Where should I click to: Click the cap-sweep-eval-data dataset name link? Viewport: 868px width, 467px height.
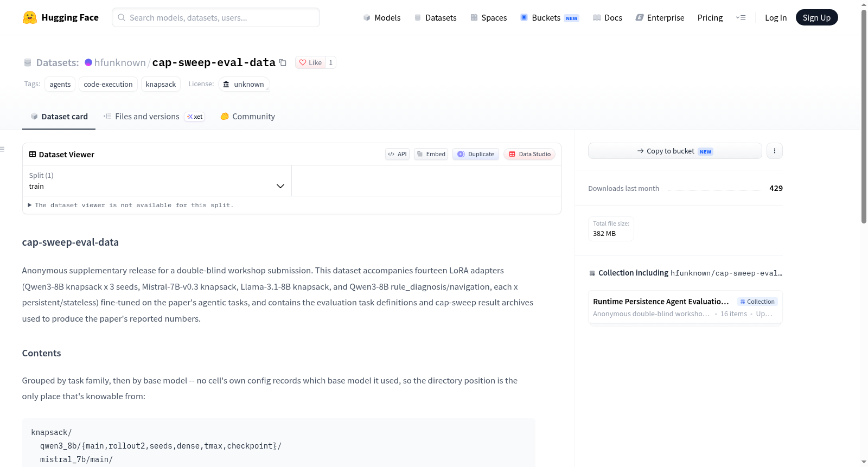pos(214,62)
